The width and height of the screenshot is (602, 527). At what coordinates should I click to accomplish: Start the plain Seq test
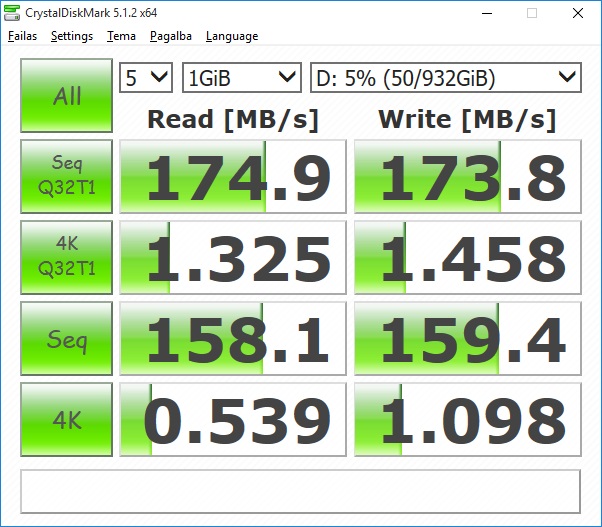coord(66,339)
